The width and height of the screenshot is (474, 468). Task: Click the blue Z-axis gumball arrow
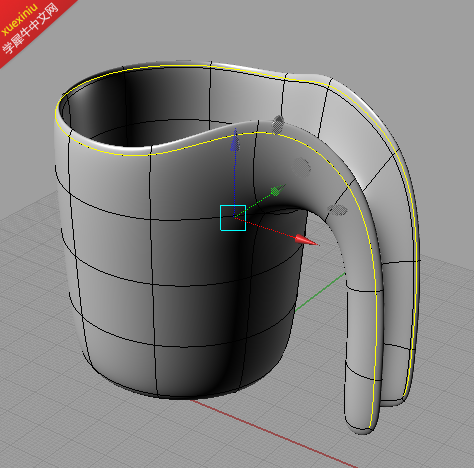coord(235,142)
